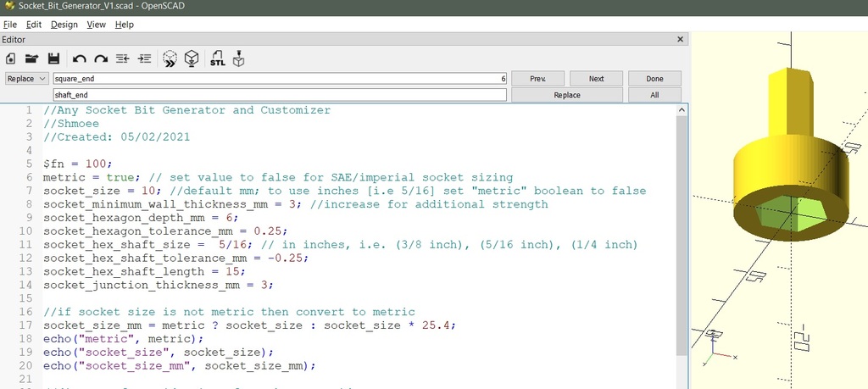Click the Replace button
The image size is (868, 389).
point(567,95)
